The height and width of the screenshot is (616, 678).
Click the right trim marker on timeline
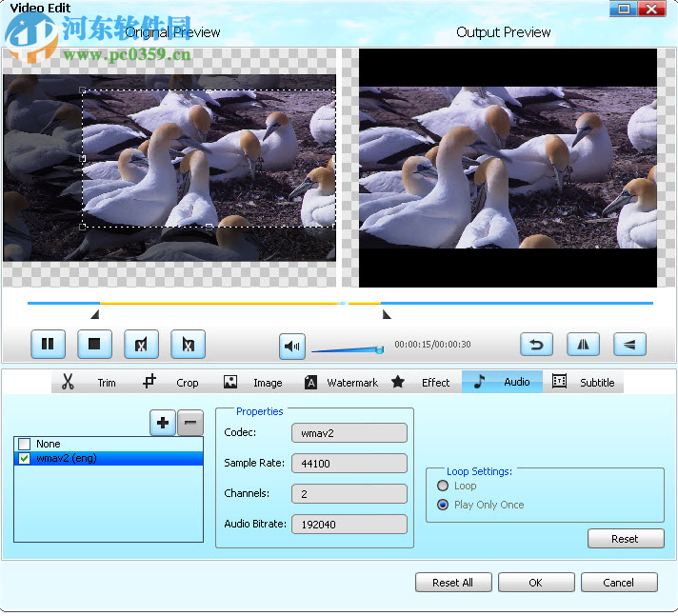coord(387,314)
